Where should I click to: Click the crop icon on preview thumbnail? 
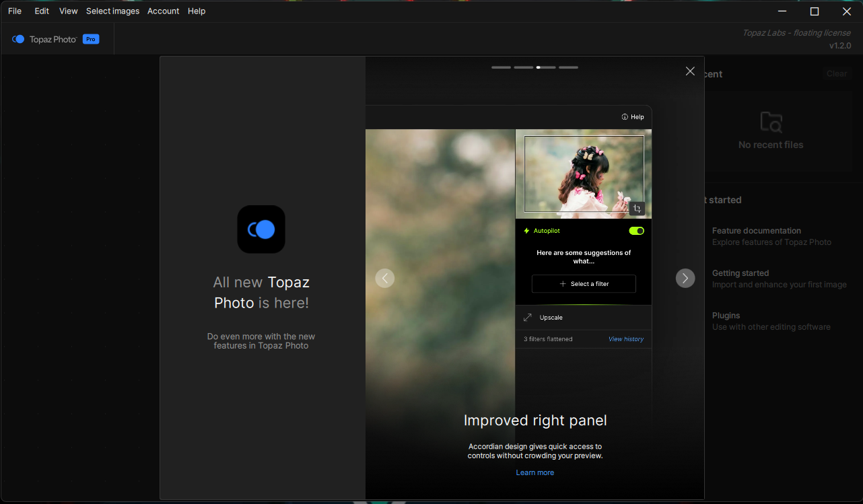[x=637, y=209]
